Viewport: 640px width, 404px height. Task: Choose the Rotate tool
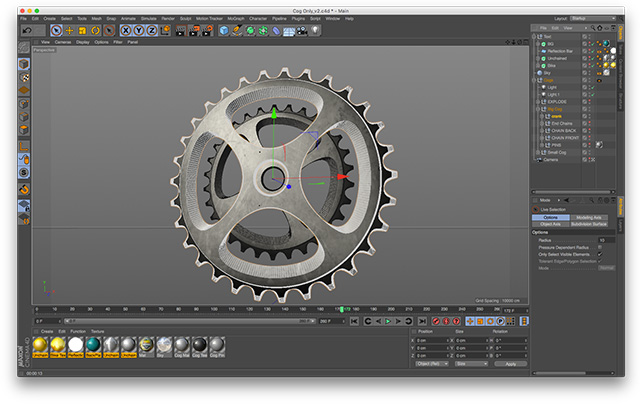point(98,30)
